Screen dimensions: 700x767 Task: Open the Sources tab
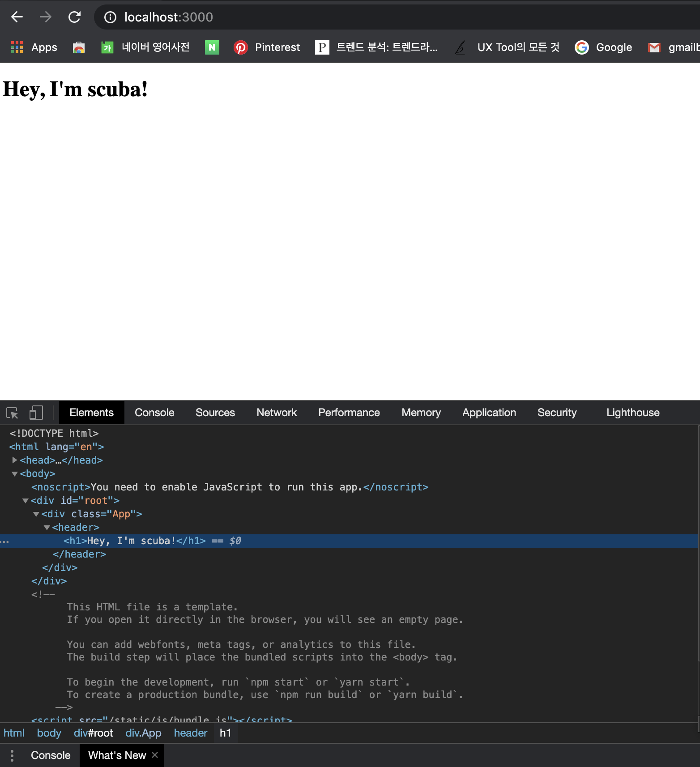pos(215,413)
